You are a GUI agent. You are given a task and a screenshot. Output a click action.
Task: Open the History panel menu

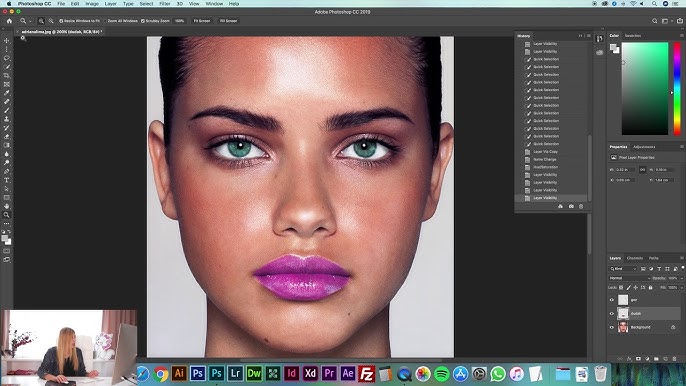(x=588, y=36)
